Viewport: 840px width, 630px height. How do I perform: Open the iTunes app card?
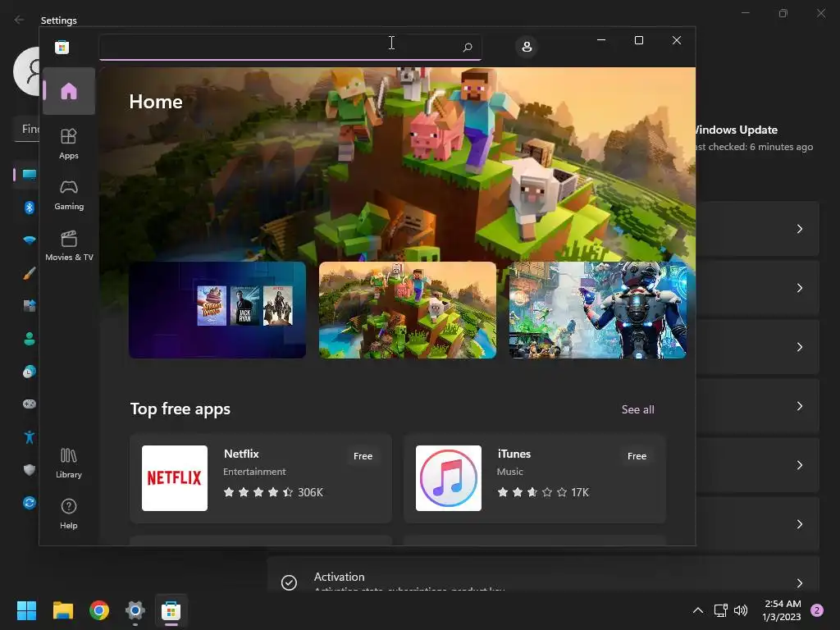pyautogui.click(x=535, y=478)
